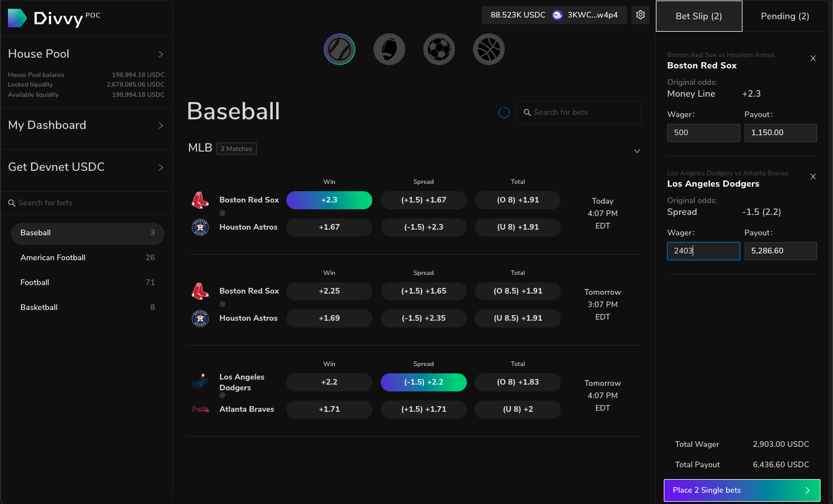833x504 pixels.
Task: Click Houston Astros logo in today's match
Action: (x=200, y=227)
